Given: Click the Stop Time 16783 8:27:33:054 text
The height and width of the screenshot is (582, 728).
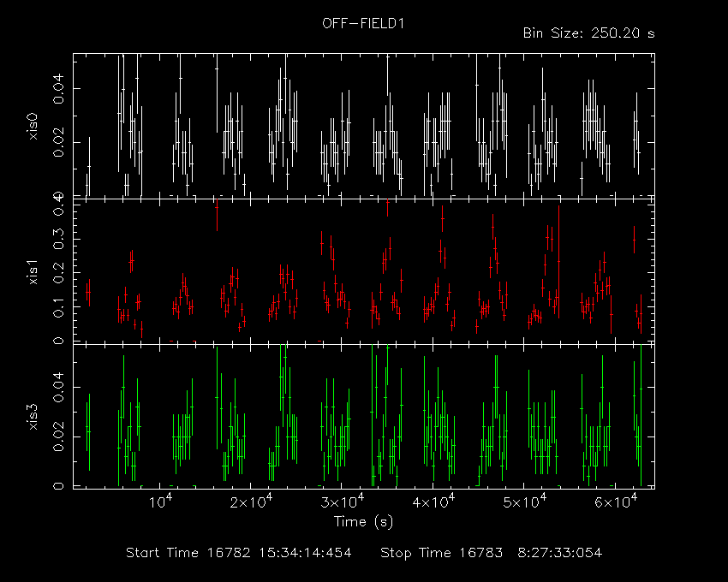Looking at the screenshot, I should (x=492, y=553).
